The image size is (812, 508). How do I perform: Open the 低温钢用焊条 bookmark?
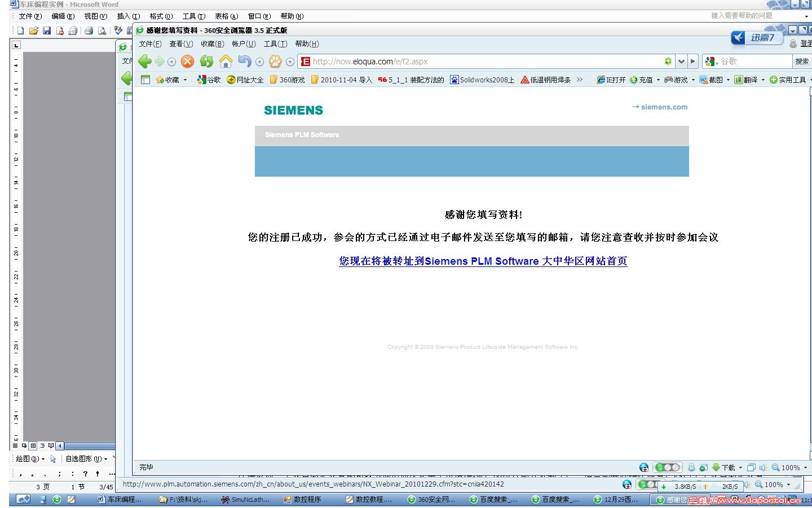pos(546,80)
